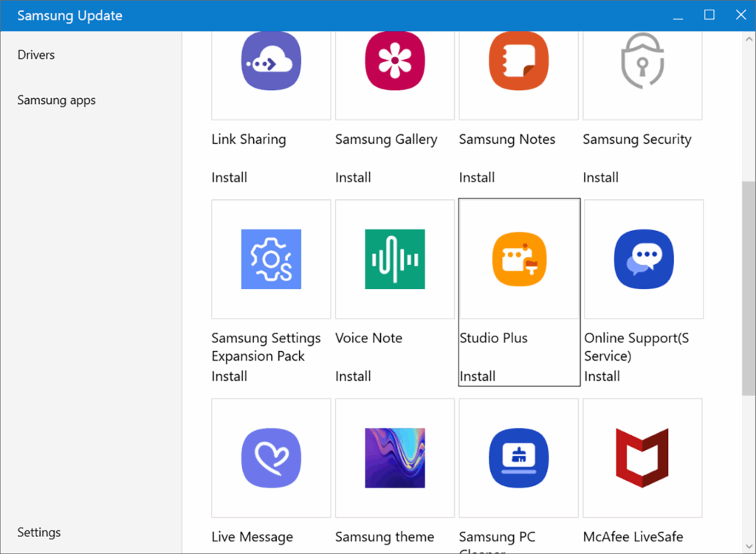Install Samsung Security
756x554 pixels.
click(601, 178)
